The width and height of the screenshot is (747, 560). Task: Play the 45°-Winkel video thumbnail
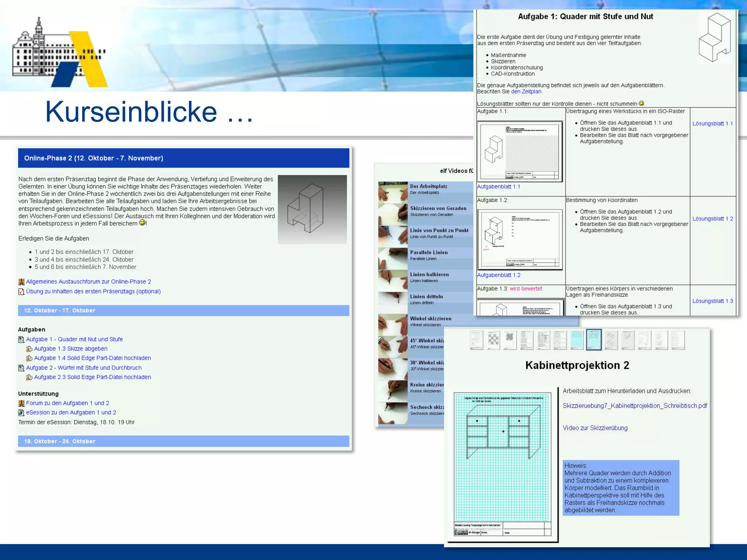click(x=393, y=347)
